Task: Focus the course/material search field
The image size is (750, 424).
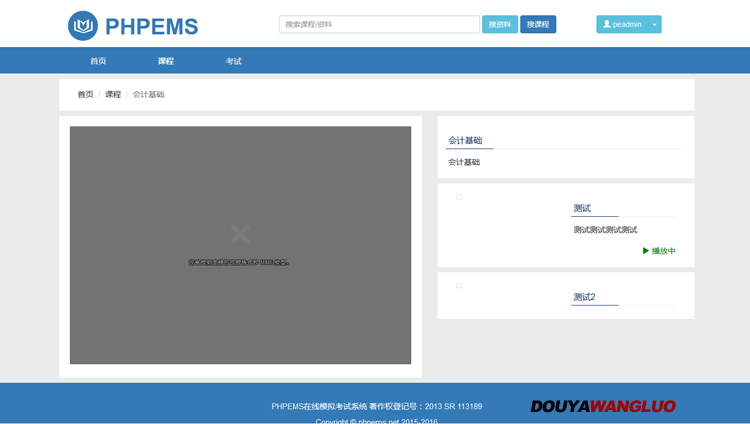Action: click(x=379, y=24)
